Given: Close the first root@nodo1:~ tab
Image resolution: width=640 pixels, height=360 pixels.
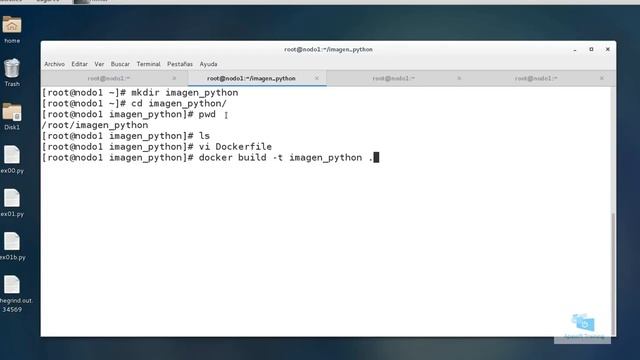Looking at the screenshot, I should (x=174, y=78).
